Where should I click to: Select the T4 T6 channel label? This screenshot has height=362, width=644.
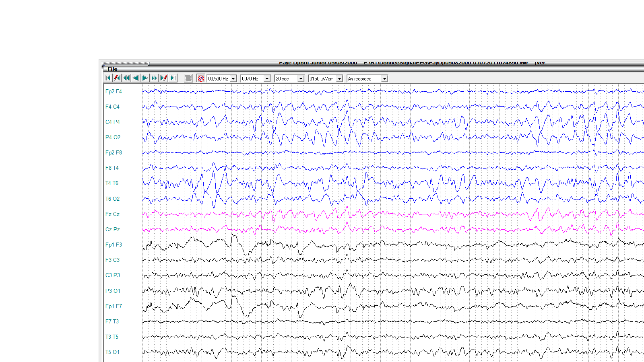pyautogui.click(x=112, y=183)
